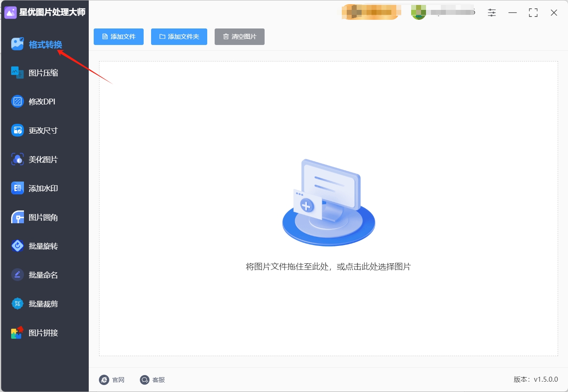Image resolution: width=568 pixels, height=392 pixels.
Task: Open 美化图片 menu item
Action: point(43,160)
